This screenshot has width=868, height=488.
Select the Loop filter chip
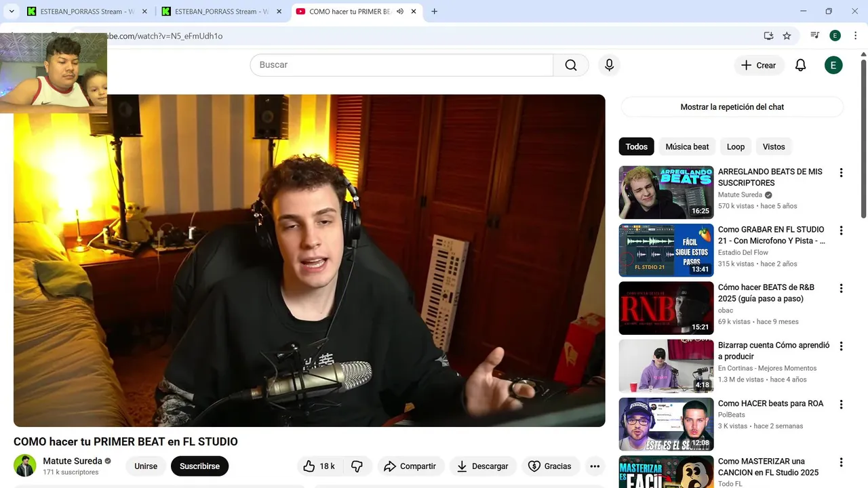tap(736, 146)
